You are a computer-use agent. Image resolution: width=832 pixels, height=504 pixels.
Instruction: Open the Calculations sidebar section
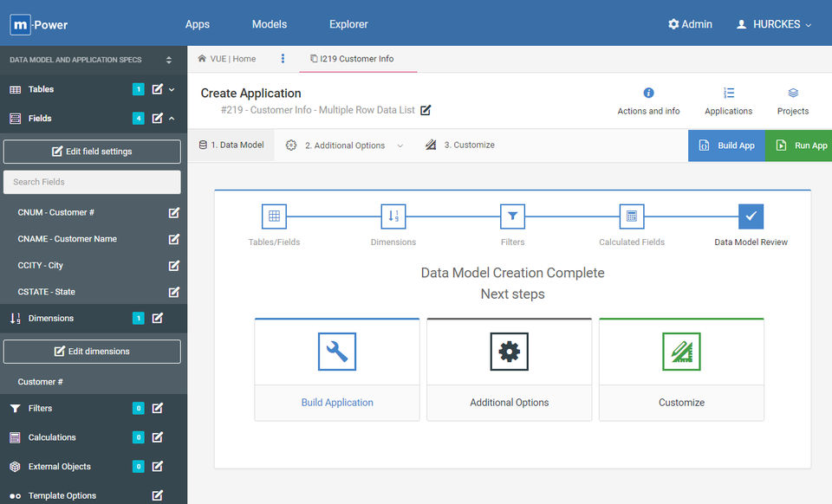coord(52,437)
